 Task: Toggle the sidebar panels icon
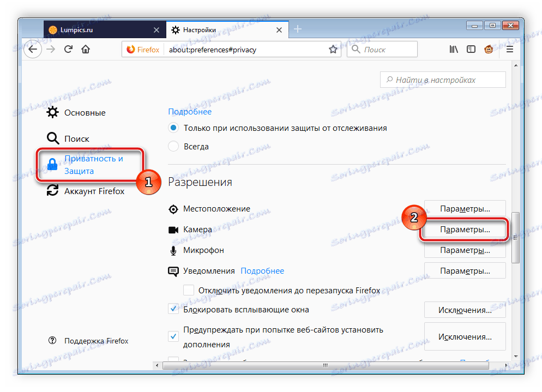pyautogui.click(x=471, y=49)
